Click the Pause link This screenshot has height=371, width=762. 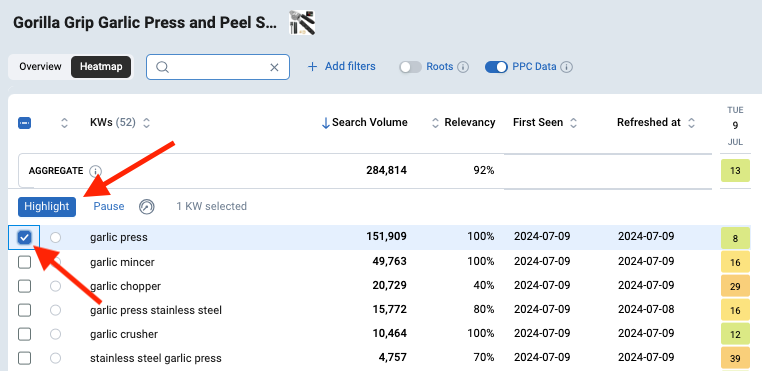coord(109,207)
